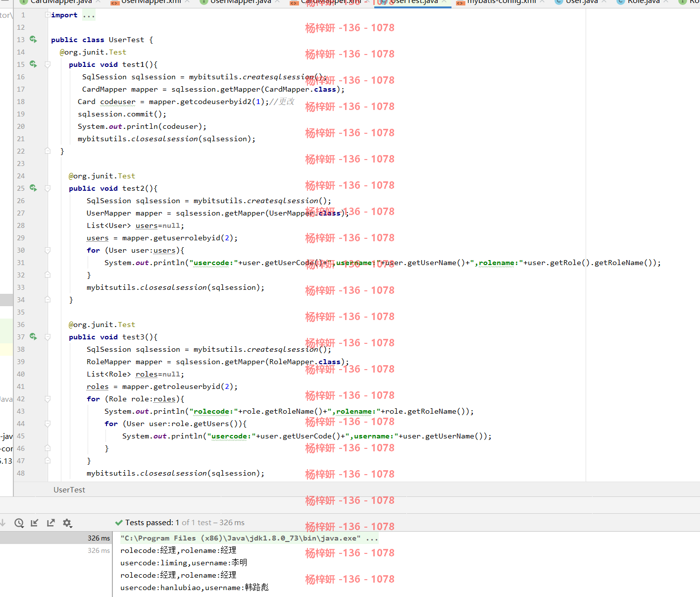Screen dimensions: 700x597
Task: Click 'public class UserTest' declaration
Action: coord(98,40)
